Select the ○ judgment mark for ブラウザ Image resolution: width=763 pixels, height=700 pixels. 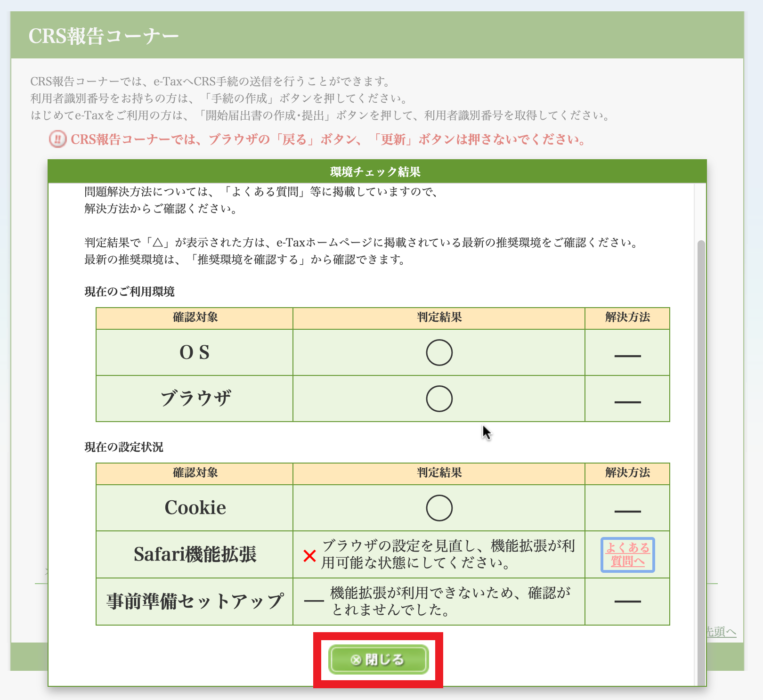[439, 398]
